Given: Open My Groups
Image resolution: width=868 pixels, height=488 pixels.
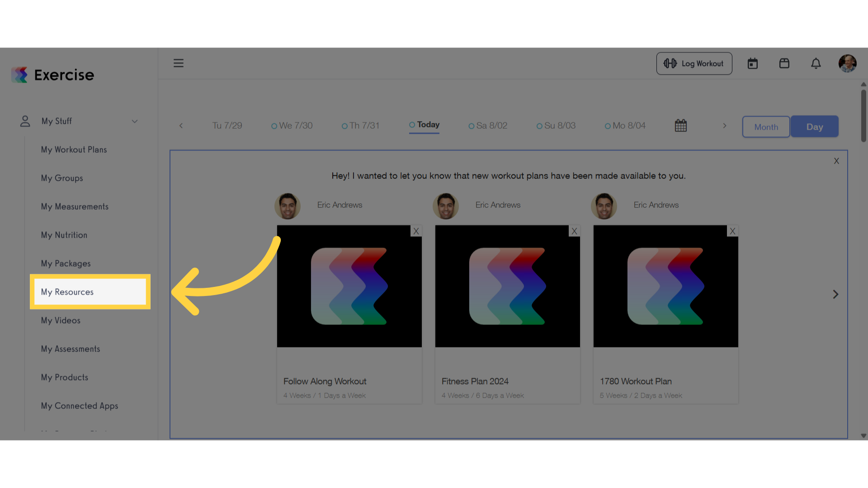Looking at the screenshot, I should 62,178.
